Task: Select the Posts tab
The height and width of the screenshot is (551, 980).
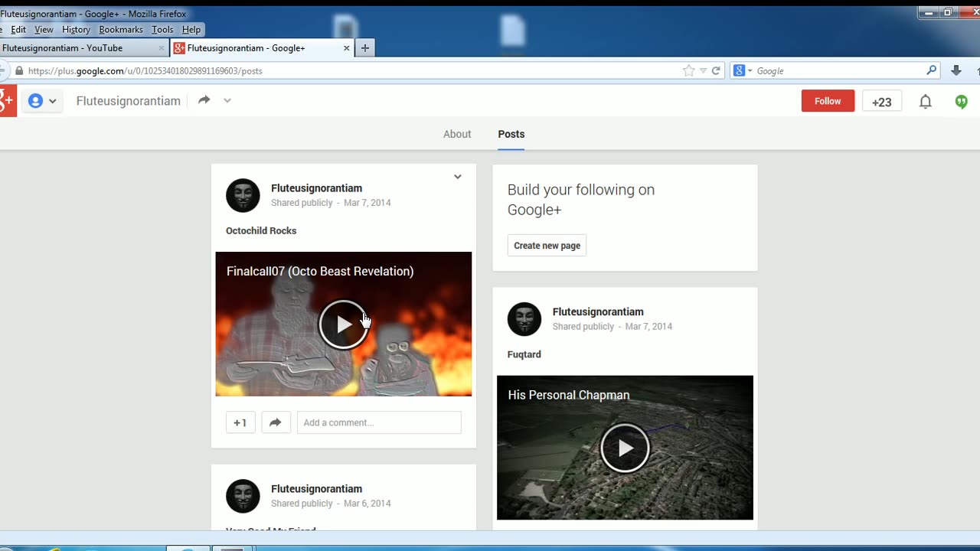Action: tap(511, 134)
